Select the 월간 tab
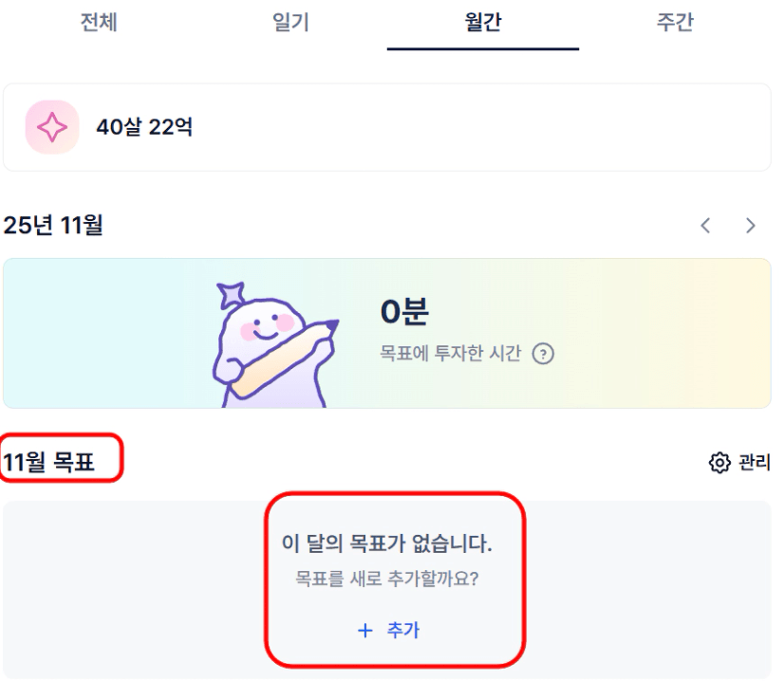Viewport: 784px width, 681px height. coord(482,23)
